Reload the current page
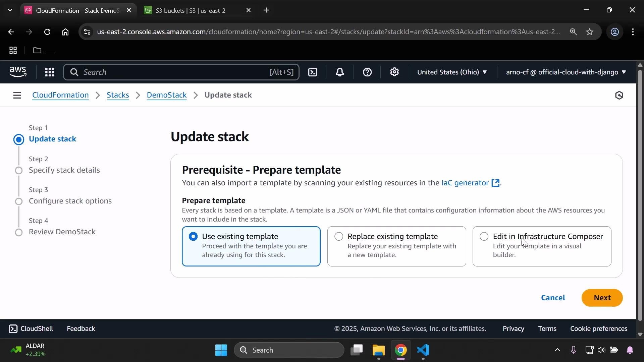The width and height of the screenshot is (644, 362). [47, 32]
